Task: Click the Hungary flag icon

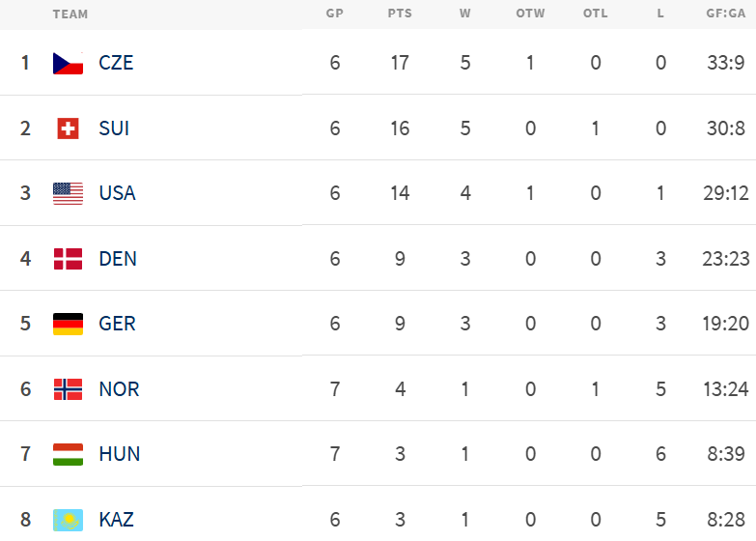Action: click(x=68, y=454)
